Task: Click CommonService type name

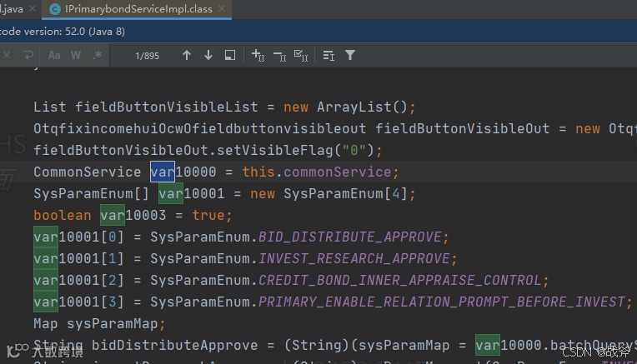Action: [x=88, y=172]
